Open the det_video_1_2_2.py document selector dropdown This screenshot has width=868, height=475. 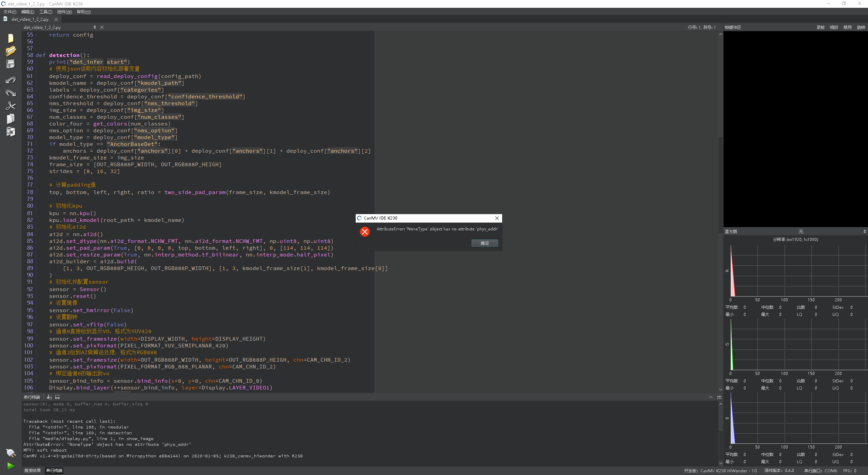[95, 27]
